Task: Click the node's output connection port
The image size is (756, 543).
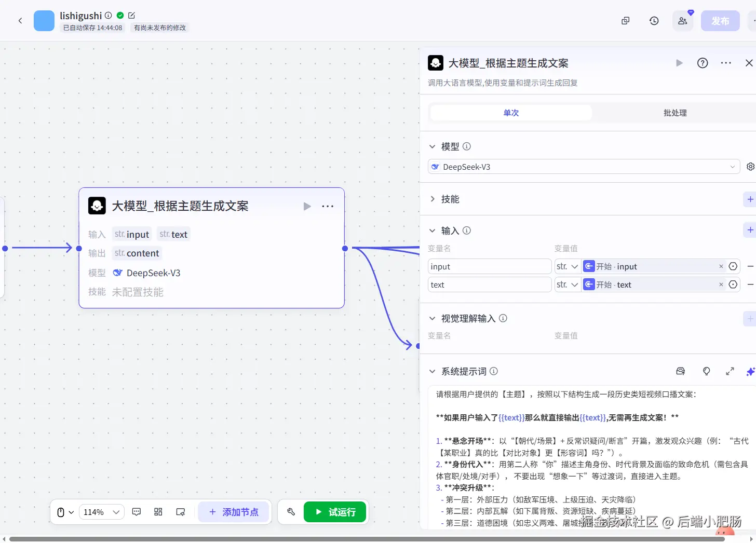Action: [345, 249]
